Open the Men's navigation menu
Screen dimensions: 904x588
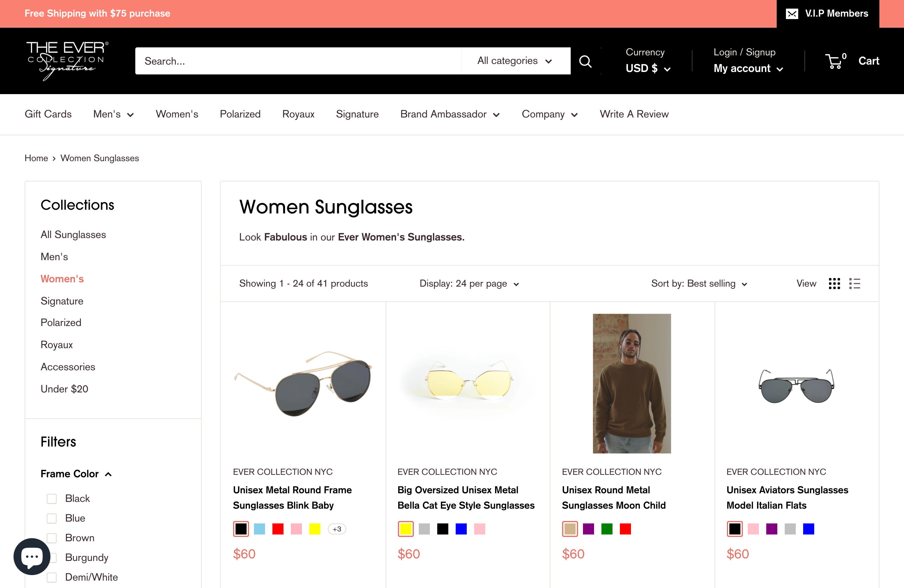pyautogui.click(x=113, y=114)
